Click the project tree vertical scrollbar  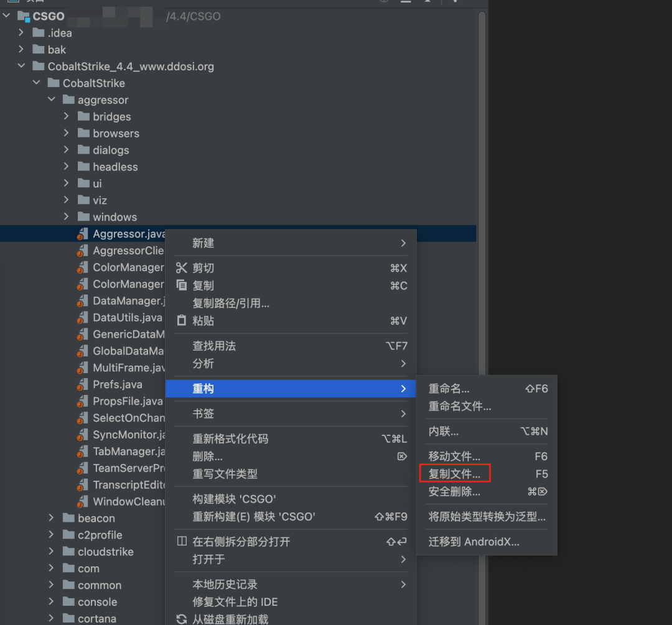click(x=482, y=317)
